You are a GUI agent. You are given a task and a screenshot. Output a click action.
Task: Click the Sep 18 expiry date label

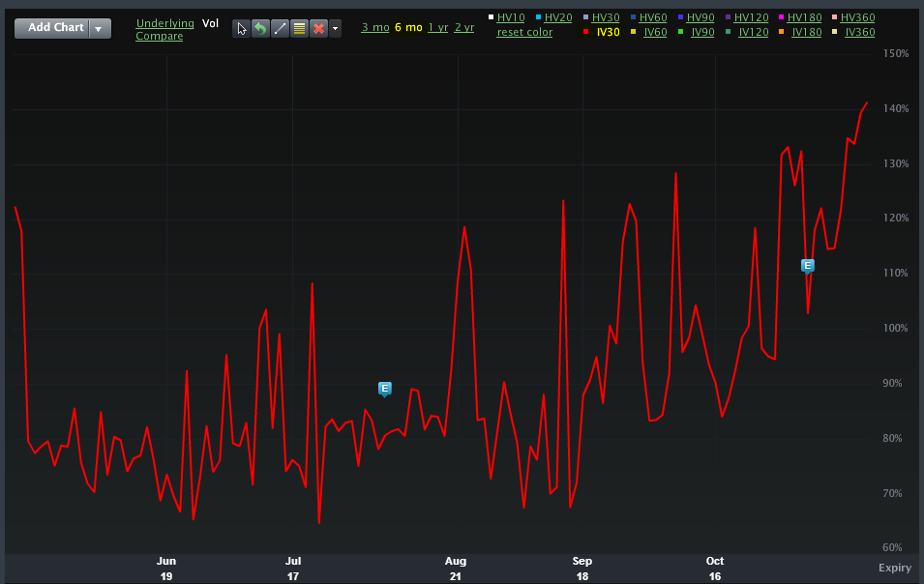coord(582,569)
